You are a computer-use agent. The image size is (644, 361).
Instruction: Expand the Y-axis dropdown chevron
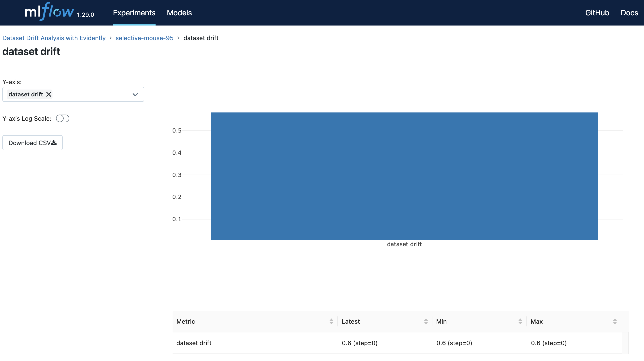[135, 95]
